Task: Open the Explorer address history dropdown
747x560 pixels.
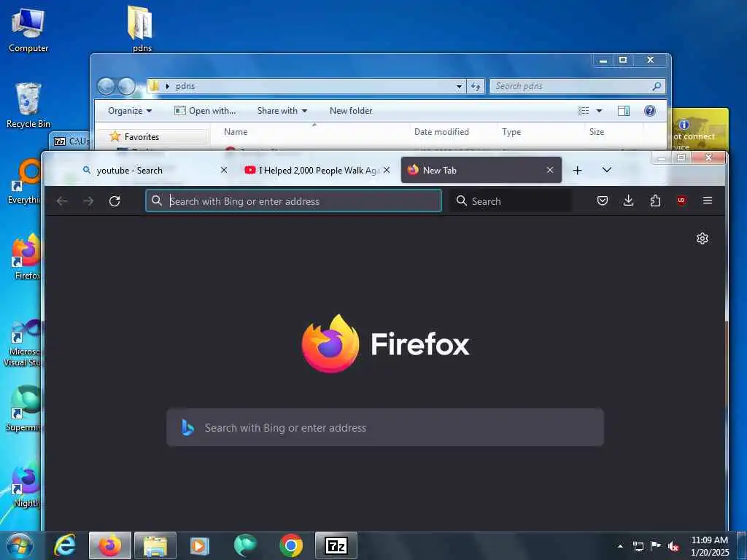Action: point(460,86)
